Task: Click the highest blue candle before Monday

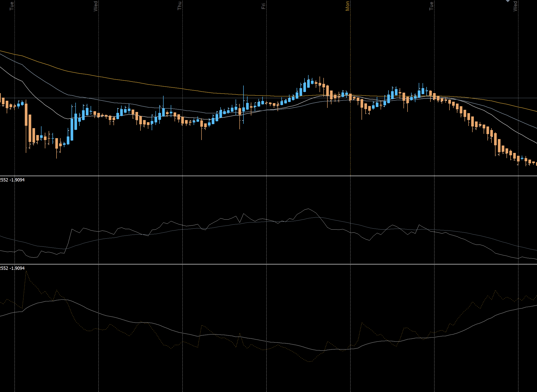Action: [308, 84]
